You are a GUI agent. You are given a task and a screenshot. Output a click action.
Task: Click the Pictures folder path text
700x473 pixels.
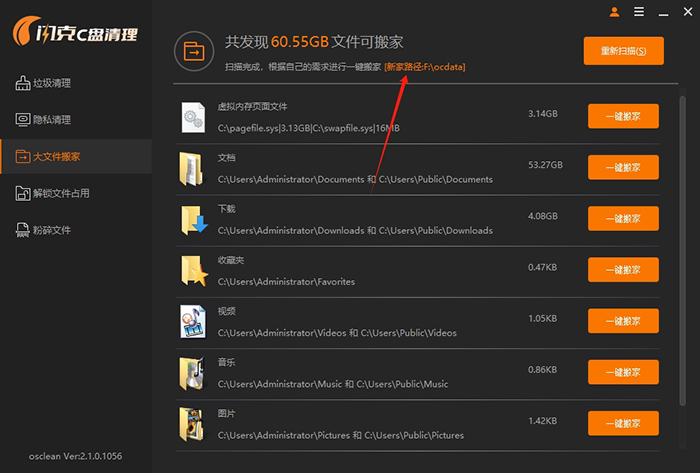(x=341, y=436)
